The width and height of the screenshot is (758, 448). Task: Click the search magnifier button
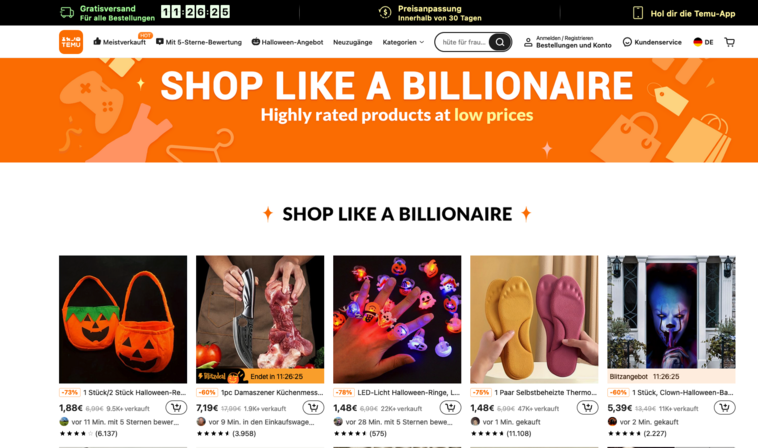(x=500, y=42)
